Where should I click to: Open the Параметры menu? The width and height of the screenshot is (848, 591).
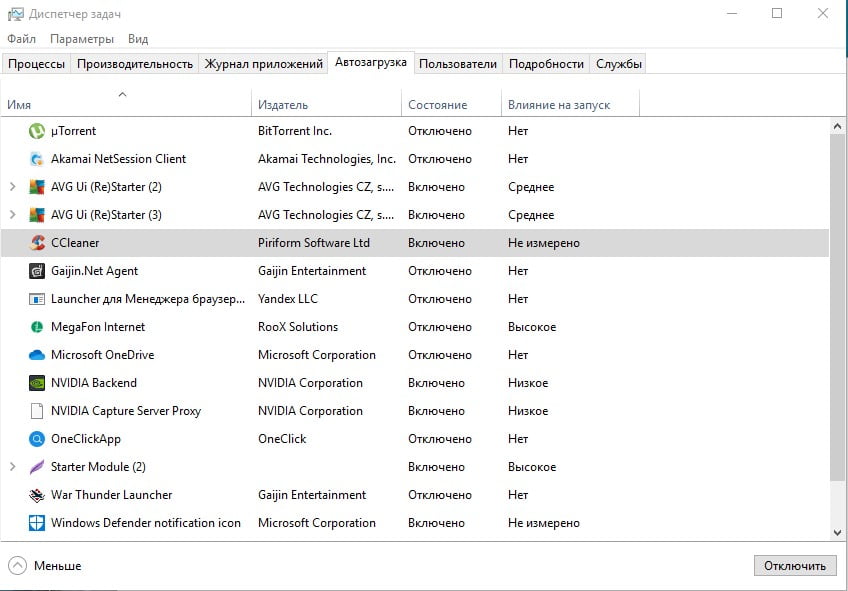pyautogui.click(x=81, y=39)
